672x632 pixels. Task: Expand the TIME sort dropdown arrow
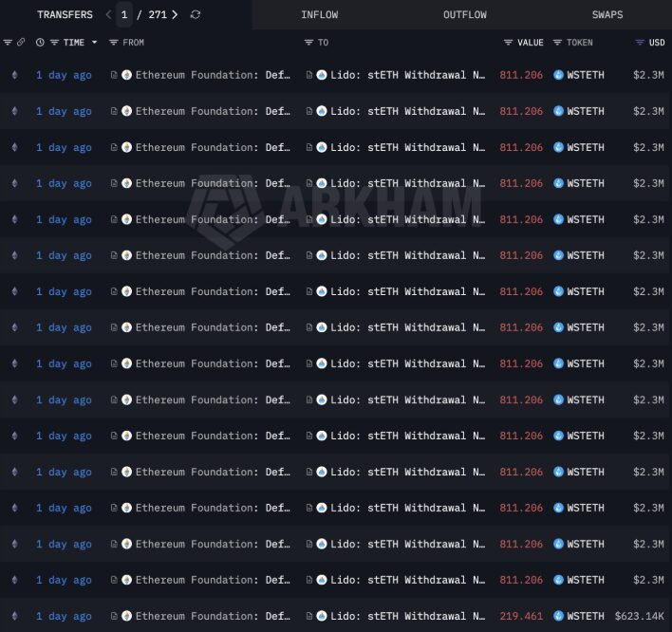click(x=93, y=43)
